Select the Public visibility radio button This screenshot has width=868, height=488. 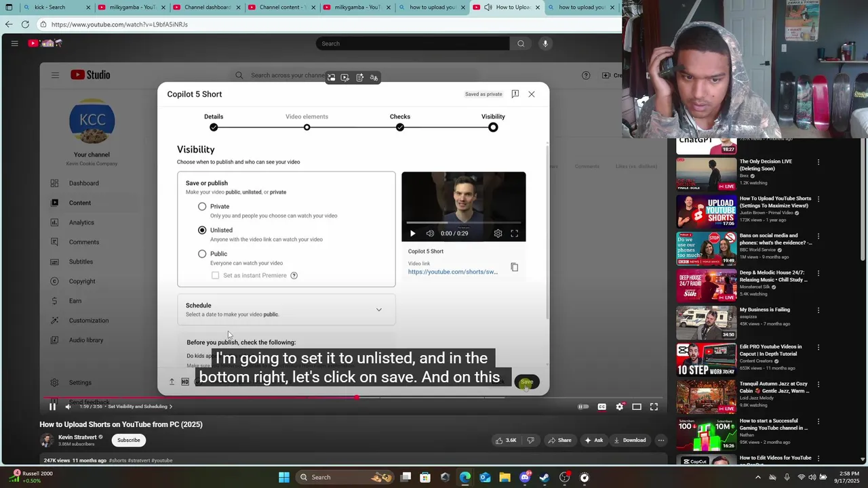pyautogui.click(x=202, y=253)
